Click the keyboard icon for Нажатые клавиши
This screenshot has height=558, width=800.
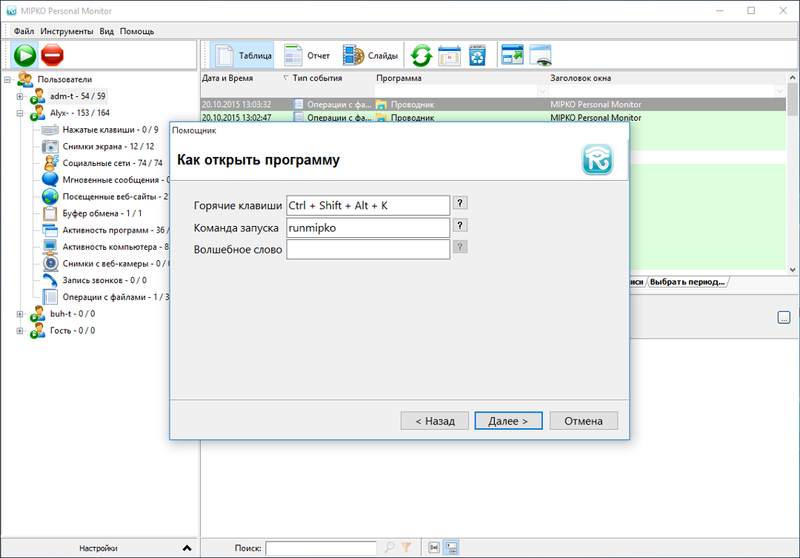50,130
